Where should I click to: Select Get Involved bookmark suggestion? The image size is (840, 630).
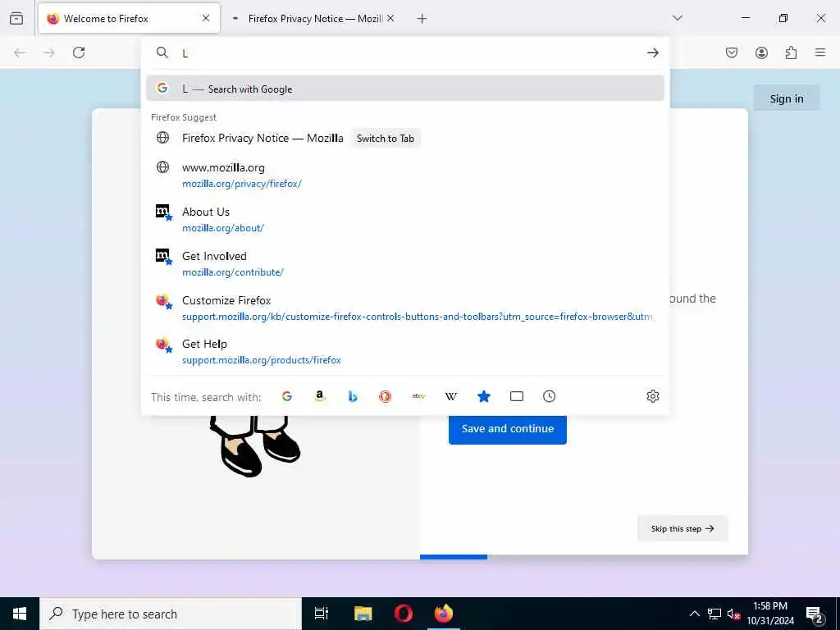[405, 263]
